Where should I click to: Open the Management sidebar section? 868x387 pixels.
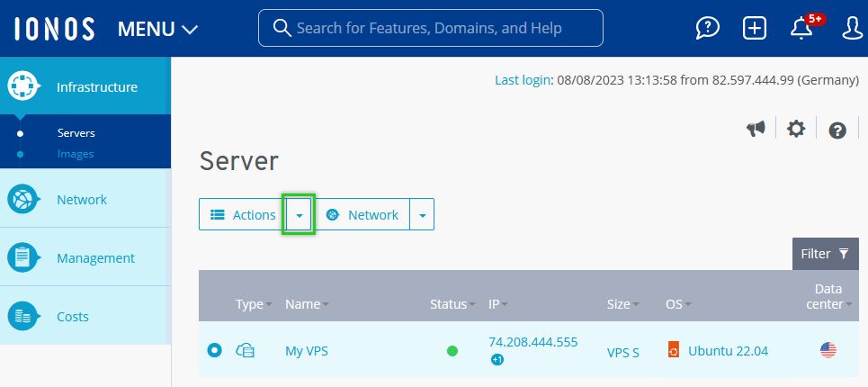click(x=95, y=258)
